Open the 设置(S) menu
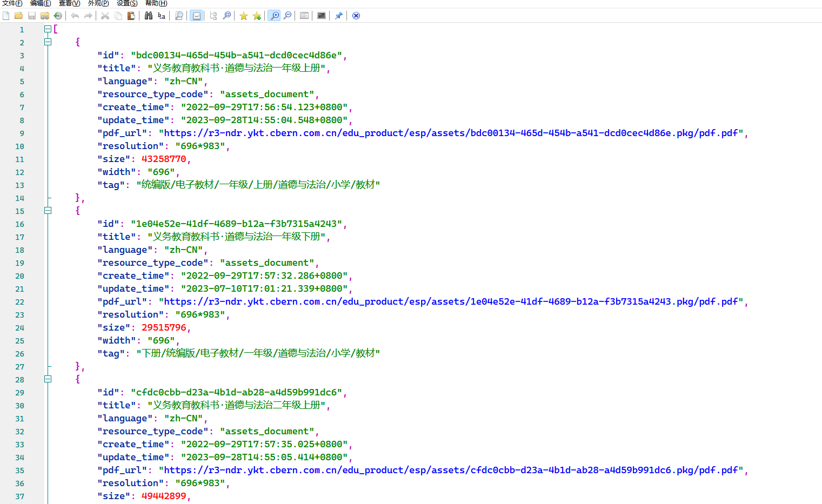822x504 pixels. pyautogui.click(x=127, y=3)
